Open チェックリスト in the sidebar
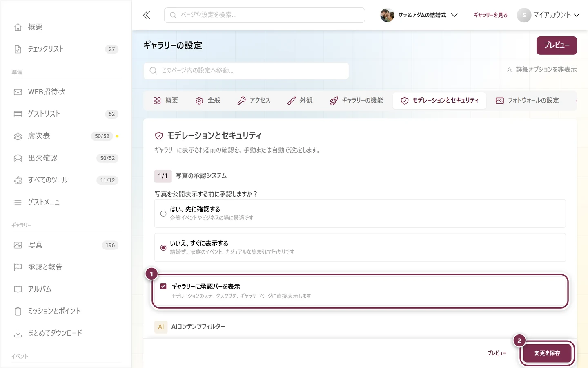This screenshot has height=368, width=588. 66,49
